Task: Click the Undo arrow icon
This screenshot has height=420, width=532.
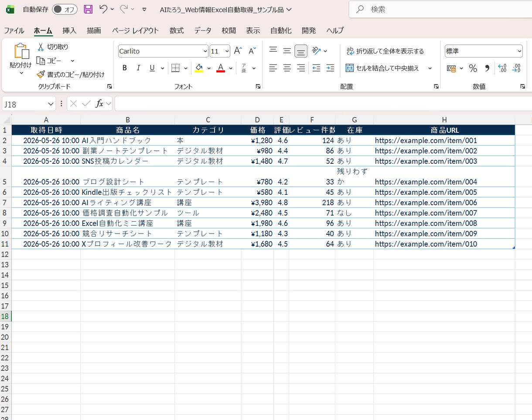Action: (x=103, y=9)
